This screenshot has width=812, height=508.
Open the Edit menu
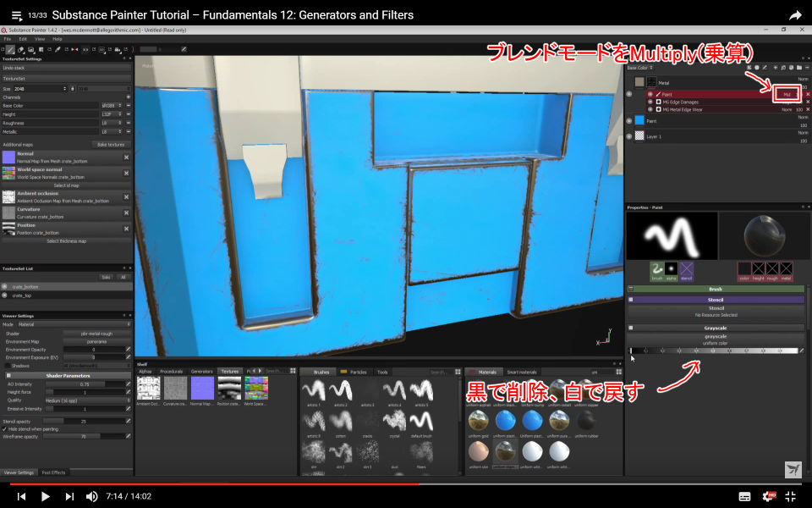click(23, 39)
